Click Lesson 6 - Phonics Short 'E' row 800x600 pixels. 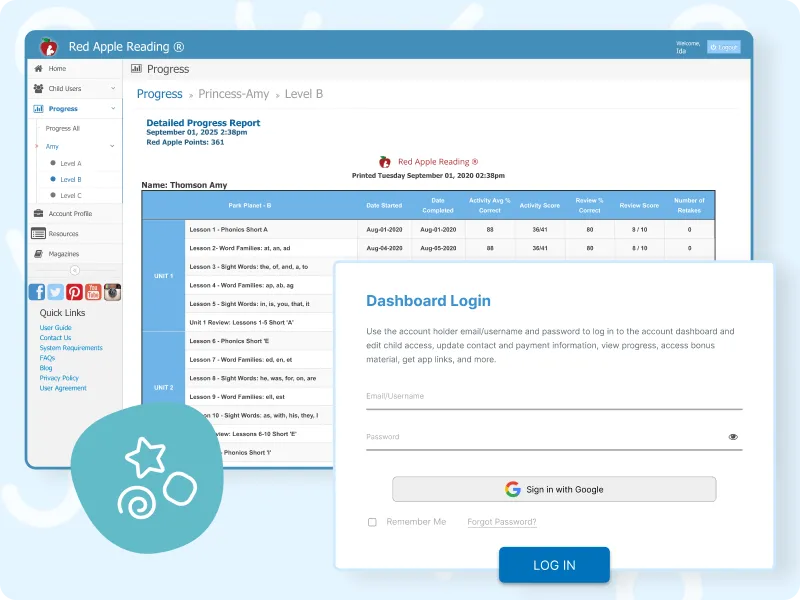click(x=259, y=341)
